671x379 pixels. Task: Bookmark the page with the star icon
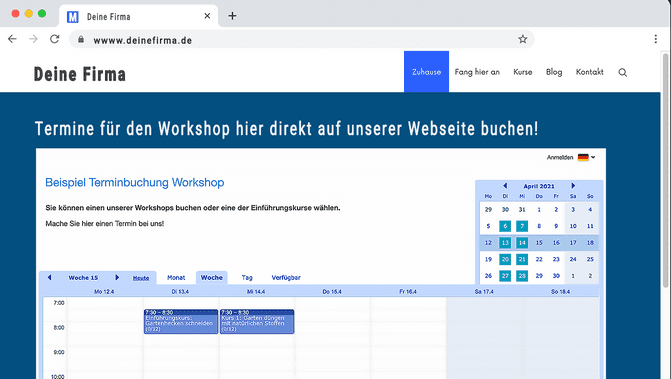pos(523,39)
